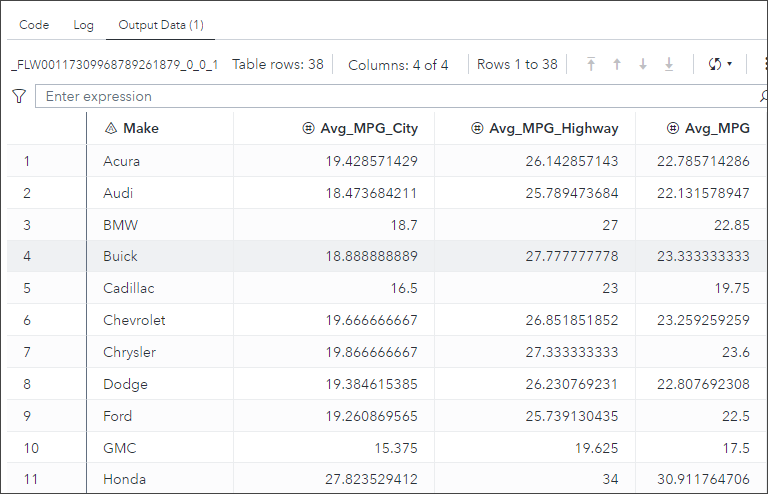Click row number 1

pos(27,161)
